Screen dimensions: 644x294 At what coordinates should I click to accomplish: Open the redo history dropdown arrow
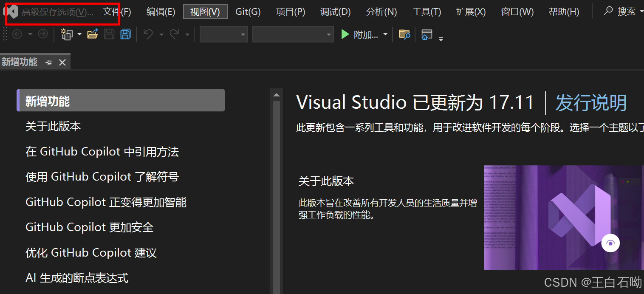click(x=187, y=34)
